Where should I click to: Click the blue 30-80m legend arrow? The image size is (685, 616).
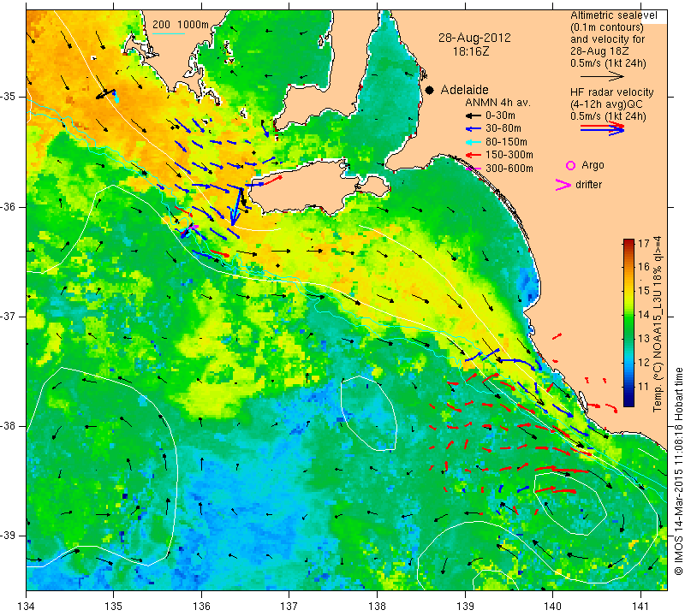click(x=472, y=129)
